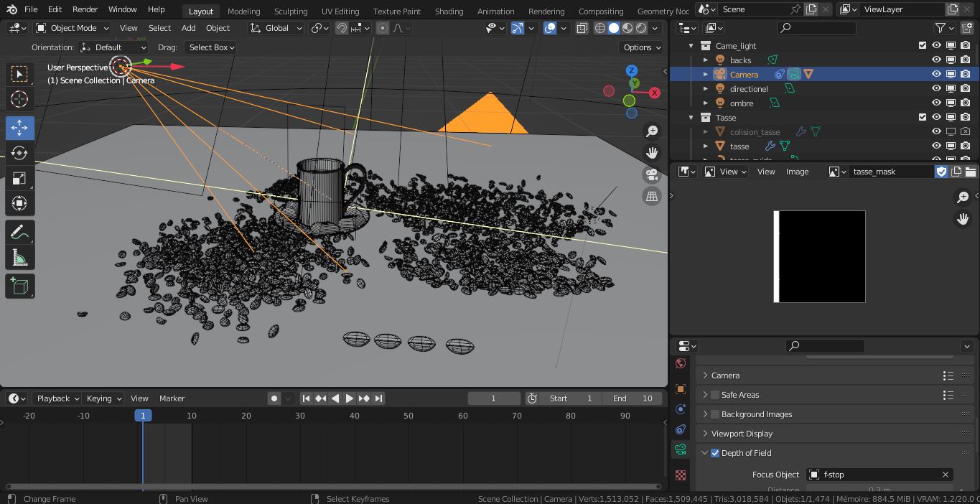Enable the Safe Areas checkbox
Screen dimensions: 980x504
coord(715,395)
